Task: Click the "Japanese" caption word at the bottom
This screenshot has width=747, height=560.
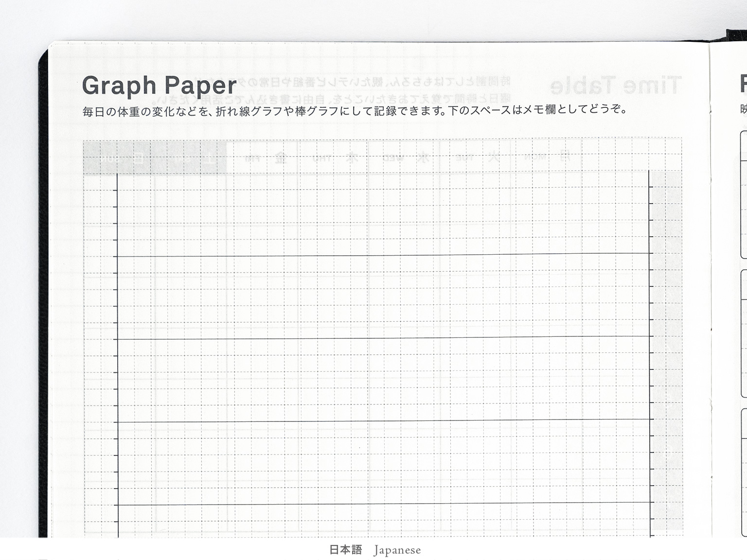Action: click(397, 550)
